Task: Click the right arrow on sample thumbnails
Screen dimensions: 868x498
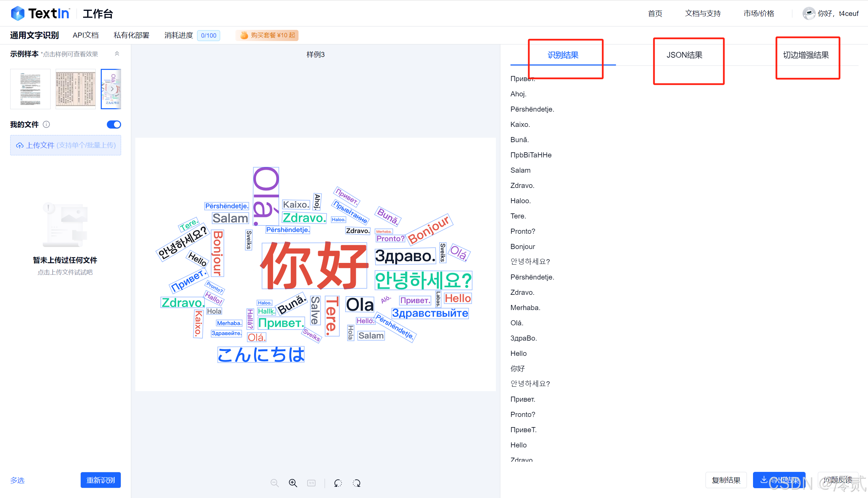Action: tap(112, 89)
